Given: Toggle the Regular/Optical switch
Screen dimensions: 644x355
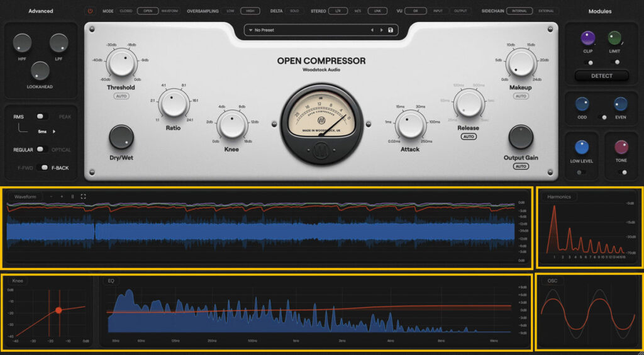Looking at the screenshot, I should tap(42, 150).
